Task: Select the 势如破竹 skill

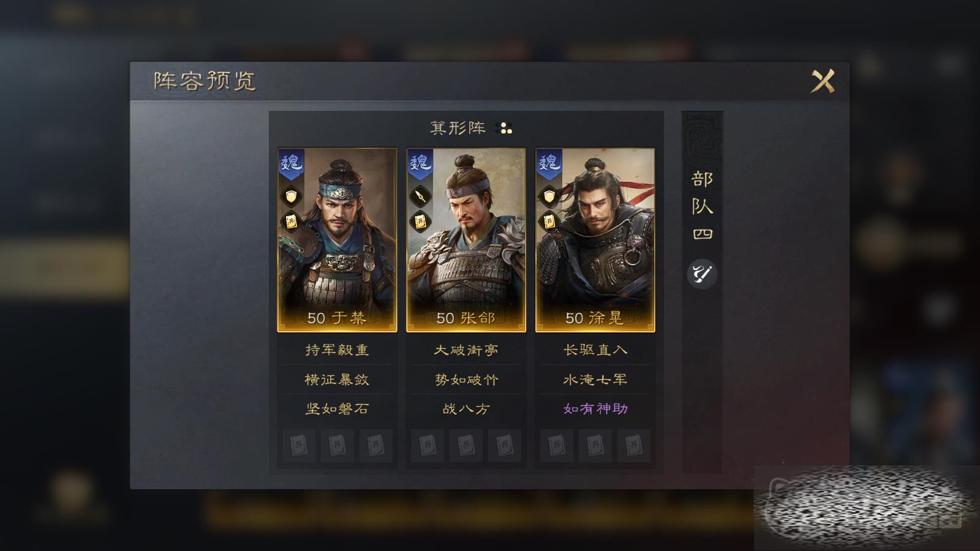Action: [x=466, y=380]
